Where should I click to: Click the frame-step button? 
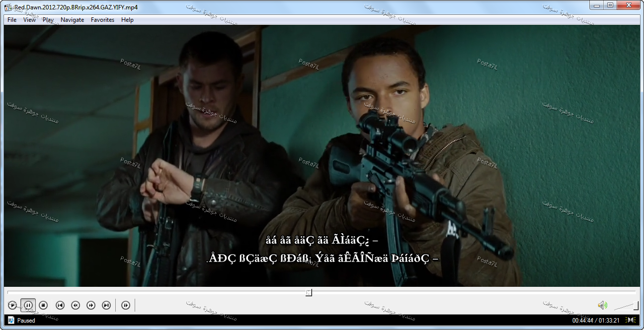[x=126, y=305]
